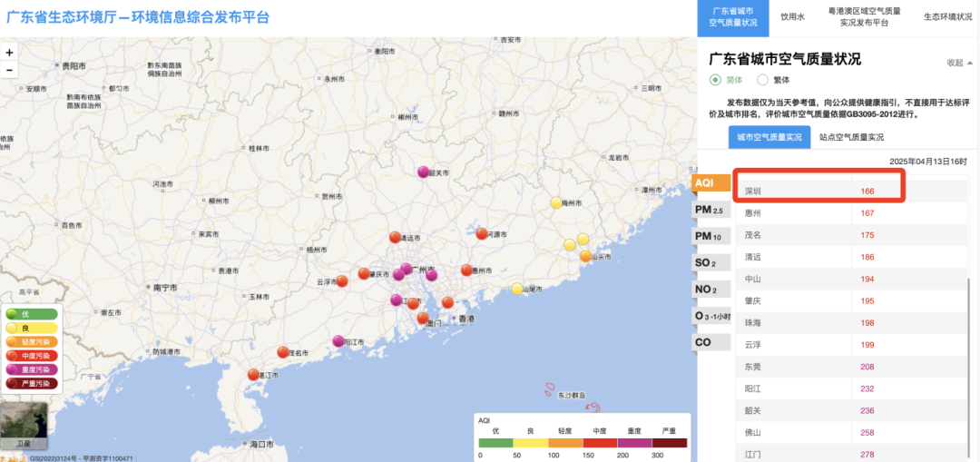The height and width of the screenshot is (462, 980).
Task: Click the purple Yangjiang (阳江市) marker
Action: pyautogui.click(x=338, y=341)
